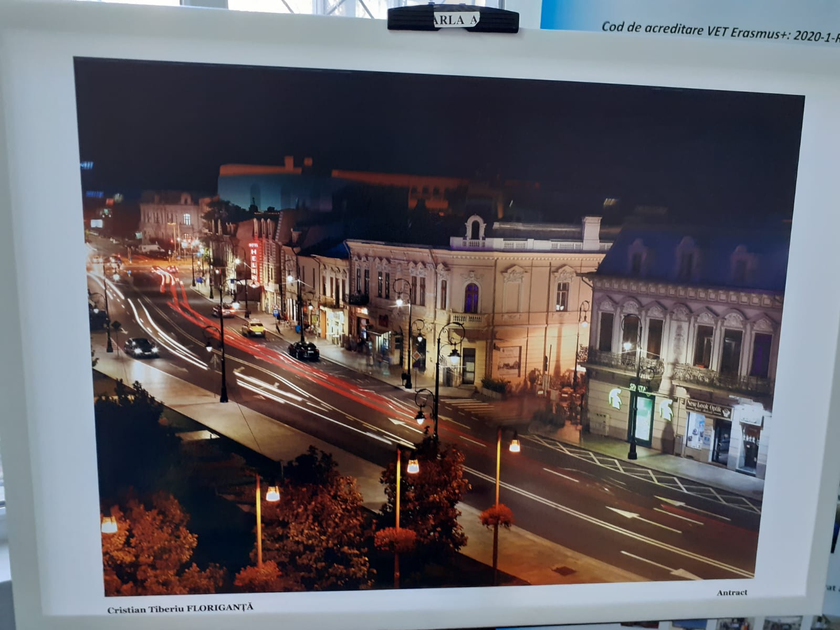Click the author name Cristian Tiberiu FLORIGANȚĂ
This screenshot has width=840, height=630.
pos(180,608)
